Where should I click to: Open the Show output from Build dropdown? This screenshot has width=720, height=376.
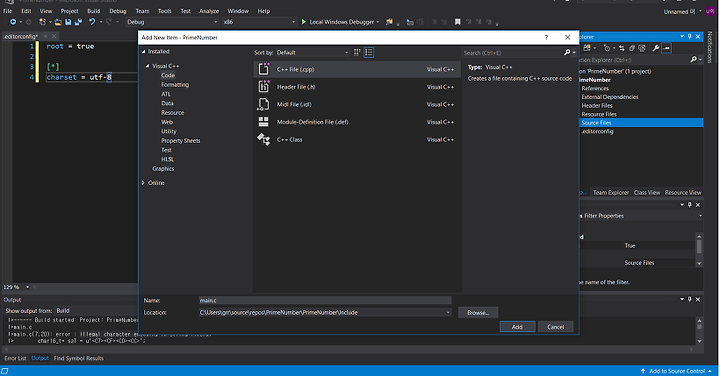coord(96,311)
